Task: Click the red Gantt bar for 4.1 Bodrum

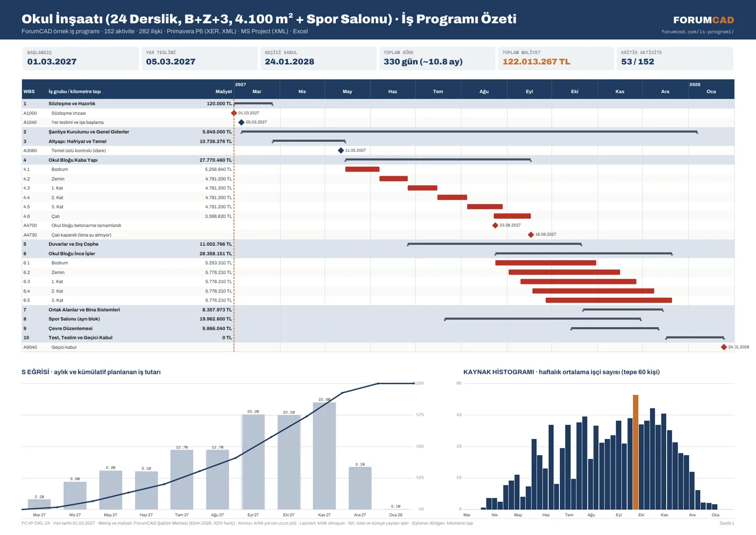Action: tap(362, 169)
